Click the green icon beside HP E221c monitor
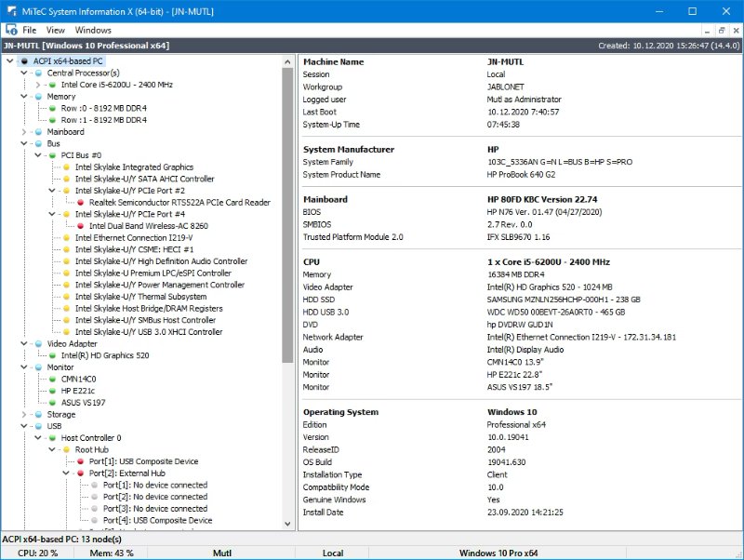Screen dimensions: 744x560 [x=52, y=391]
